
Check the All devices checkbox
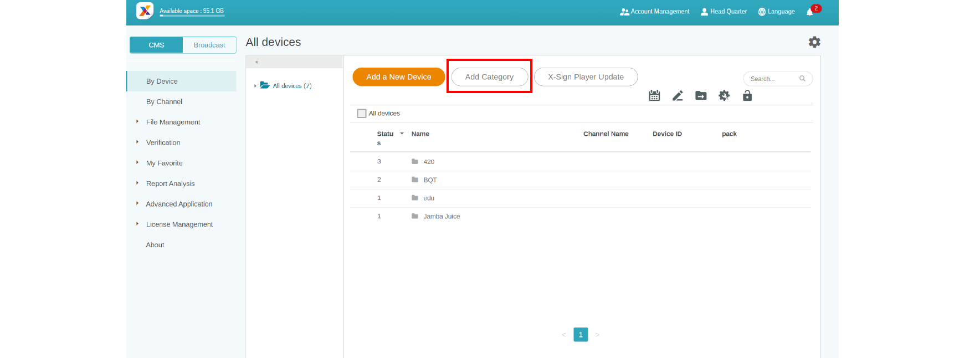tap(362, 114)
